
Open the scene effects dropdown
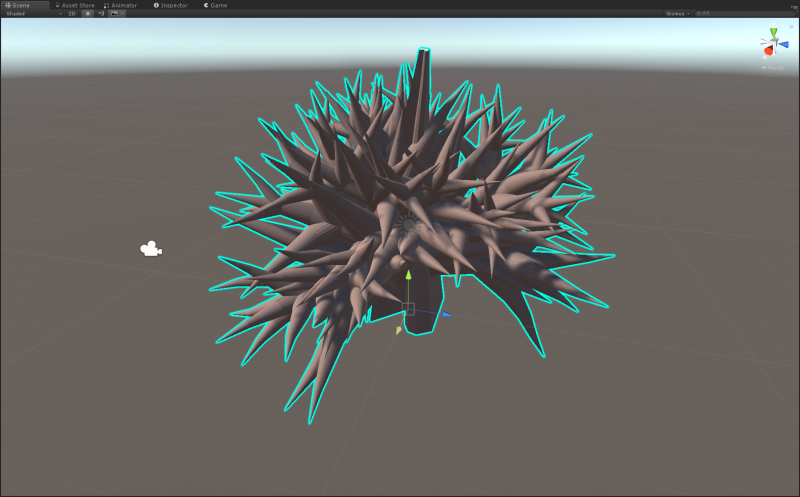(x=117, y=14)
